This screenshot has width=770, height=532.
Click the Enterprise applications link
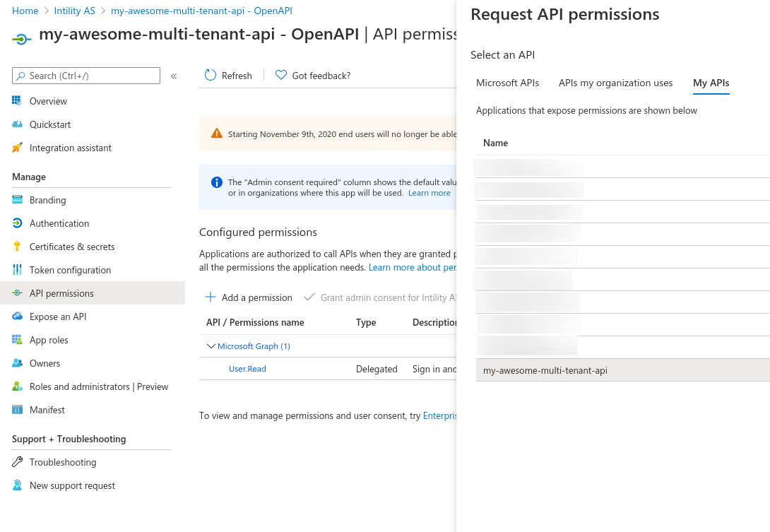pyautogui.click(x=439, y=415)
